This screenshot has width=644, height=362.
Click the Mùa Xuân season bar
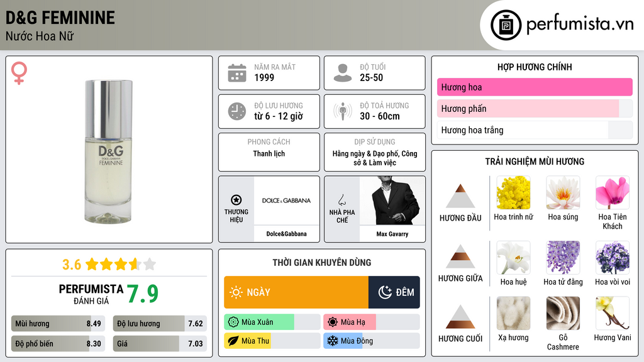(272, 322)
